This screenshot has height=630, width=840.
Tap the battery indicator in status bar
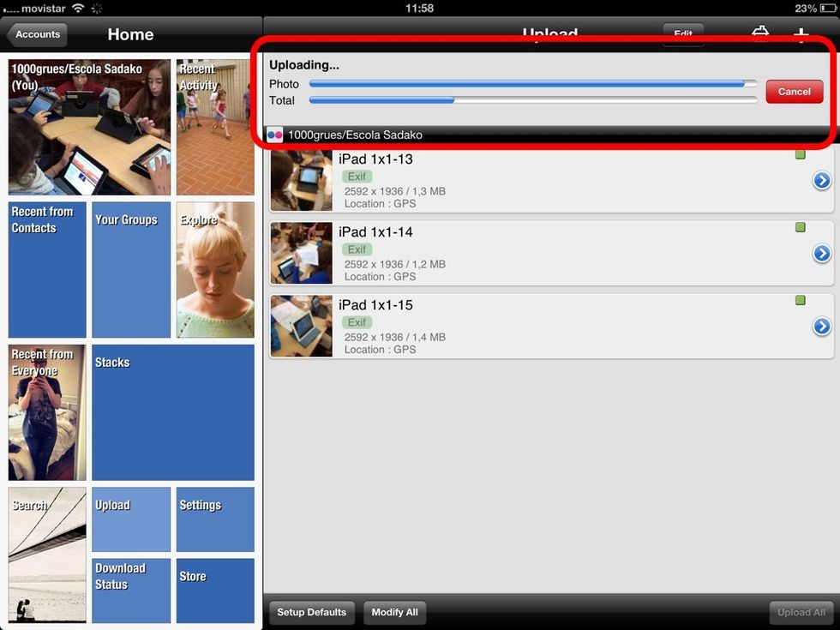point(821,8)
